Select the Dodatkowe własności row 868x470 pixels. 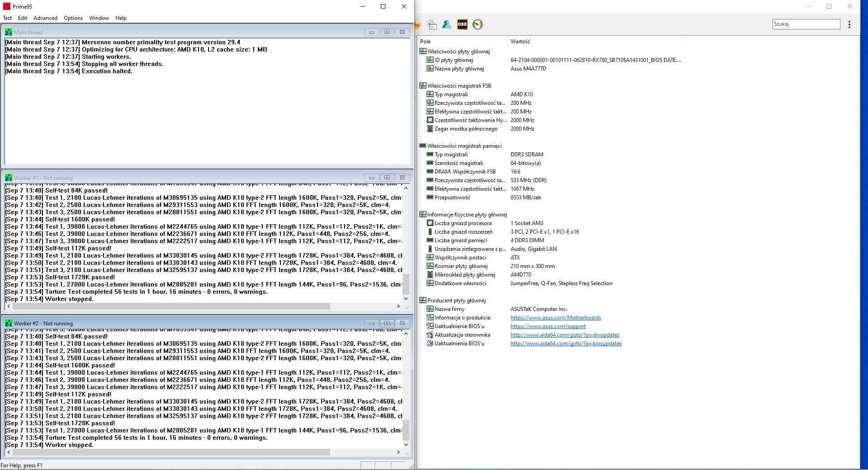tap(550, 283)
